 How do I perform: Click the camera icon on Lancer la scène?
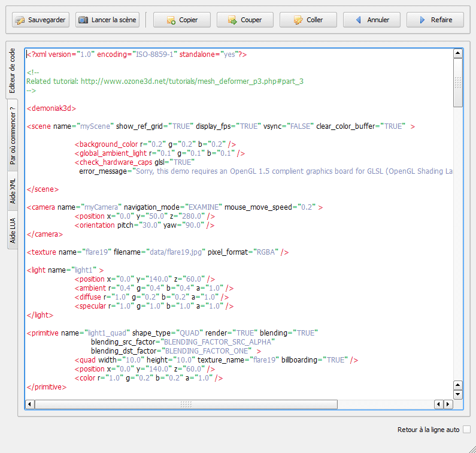(83, 20)
